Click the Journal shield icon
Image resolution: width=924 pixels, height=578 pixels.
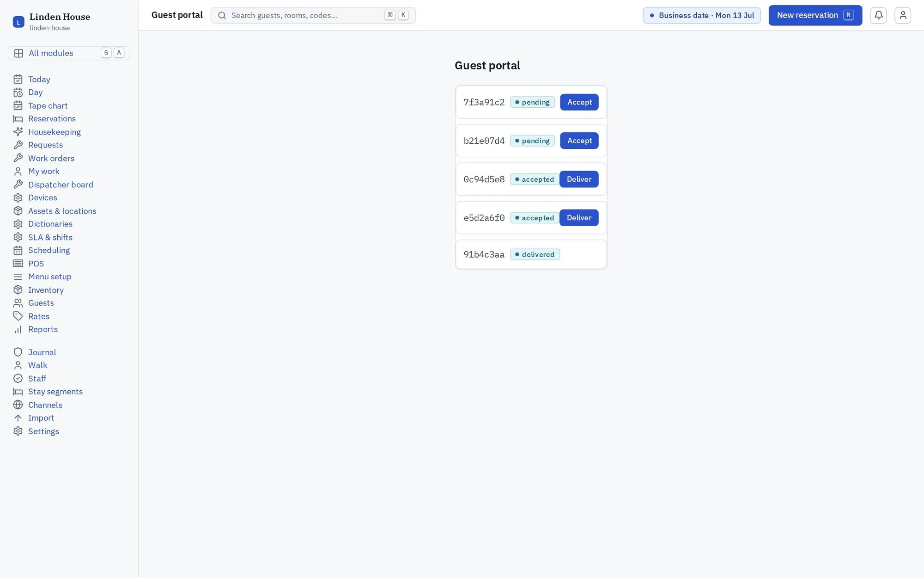coord(18,352)
